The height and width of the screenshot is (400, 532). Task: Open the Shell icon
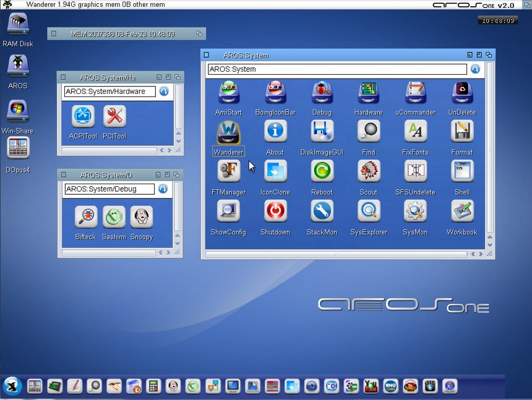(x=461, y=171)
